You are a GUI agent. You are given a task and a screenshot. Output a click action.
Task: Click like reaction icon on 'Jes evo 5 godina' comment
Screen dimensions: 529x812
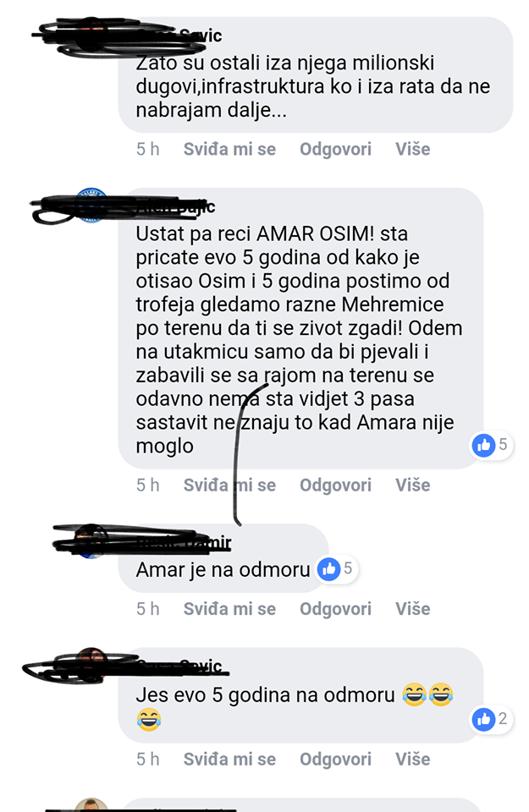[484, 719]
